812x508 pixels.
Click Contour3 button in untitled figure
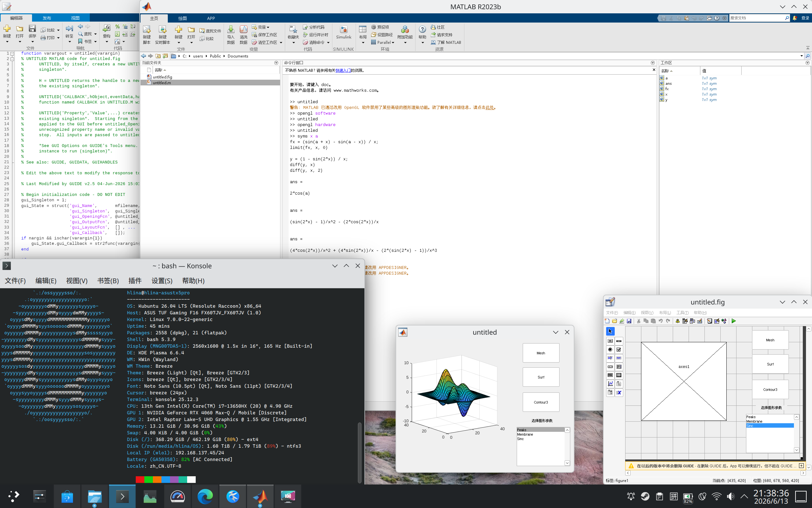pos(541,402)
